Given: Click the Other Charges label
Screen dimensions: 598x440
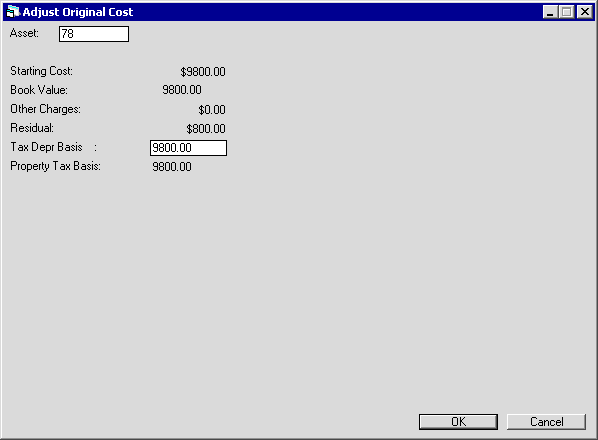Looking at the screenshot, I should tap(45, 109).
